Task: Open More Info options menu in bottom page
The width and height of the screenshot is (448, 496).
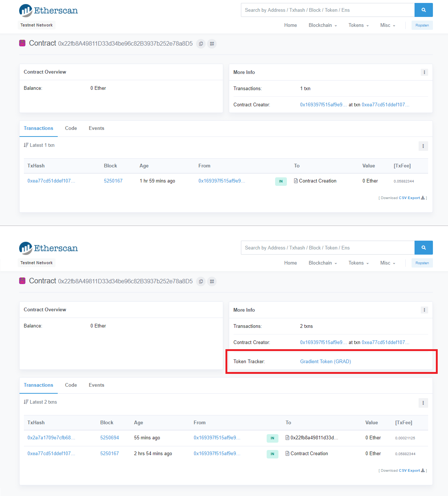Action: (424, 310)
